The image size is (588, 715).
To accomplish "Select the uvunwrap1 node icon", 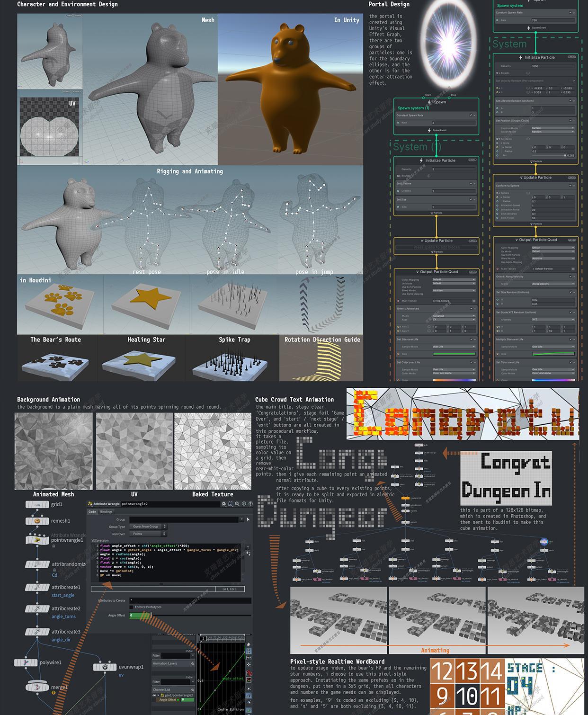I will (x=105, y=667).
